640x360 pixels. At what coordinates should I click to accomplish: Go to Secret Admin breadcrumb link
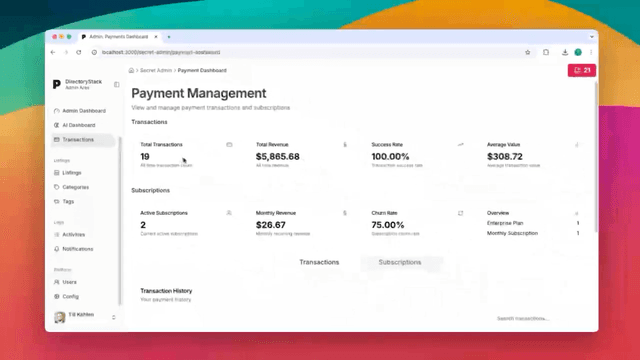(x=156, y=70)
